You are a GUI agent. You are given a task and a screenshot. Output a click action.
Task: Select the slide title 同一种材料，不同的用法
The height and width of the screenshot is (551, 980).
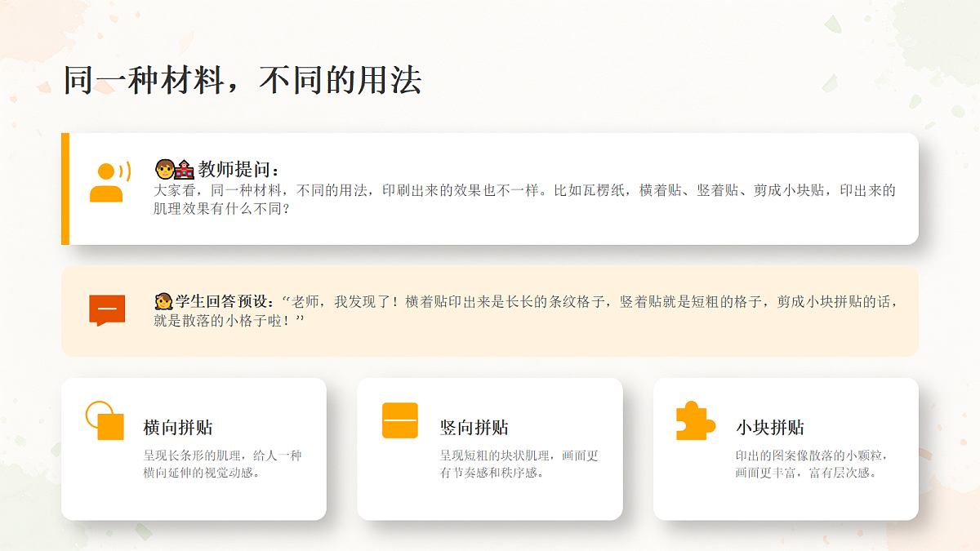[x=243, y=81]
